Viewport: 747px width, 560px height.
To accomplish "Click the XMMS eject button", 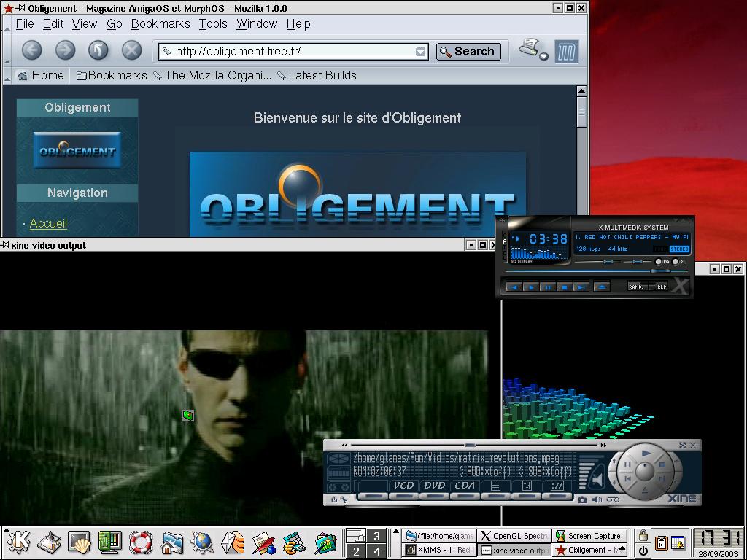I will click(x=602, y=287).
